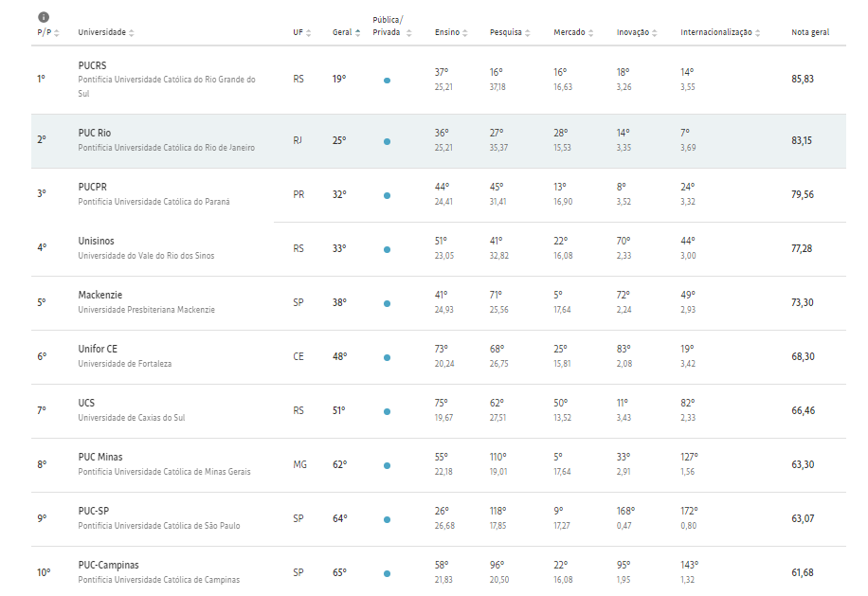Sort by Internacionalização column arrows
This screenshot has width=868, height=596.
point(757,33)
